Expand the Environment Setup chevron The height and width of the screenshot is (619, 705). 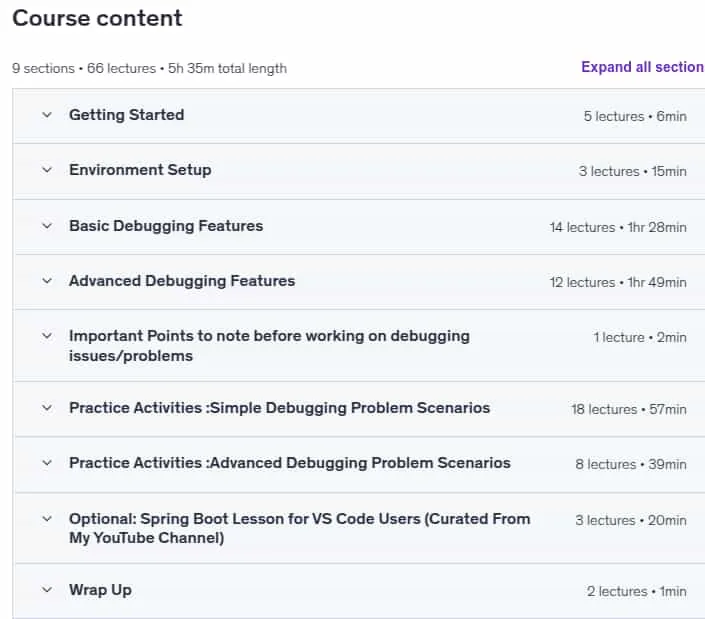click(x=47, y=170)
